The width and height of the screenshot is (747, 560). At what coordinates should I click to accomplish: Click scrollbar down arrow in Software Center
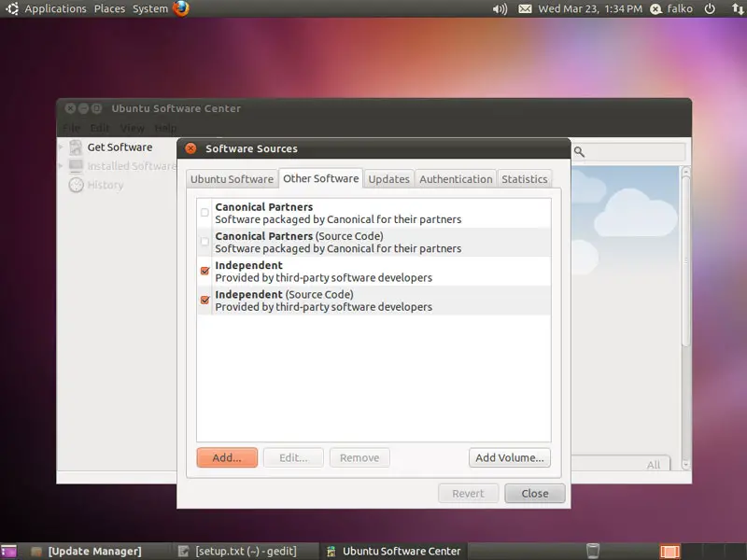(686, 465)
